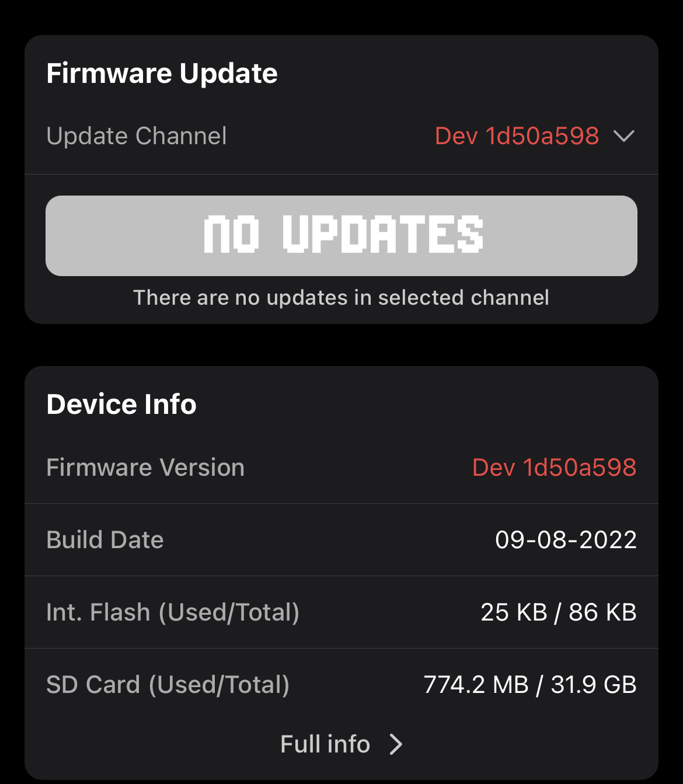The height and width of the screenshot is (784, 683).
Task: Click the Firmware Version row
Action: coord(341,466)
